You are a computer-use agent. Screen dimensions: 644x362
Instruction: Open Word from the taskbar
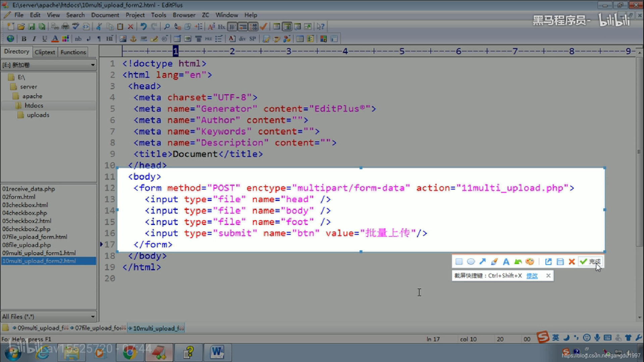pyautogui.click(x=217, y=353)
